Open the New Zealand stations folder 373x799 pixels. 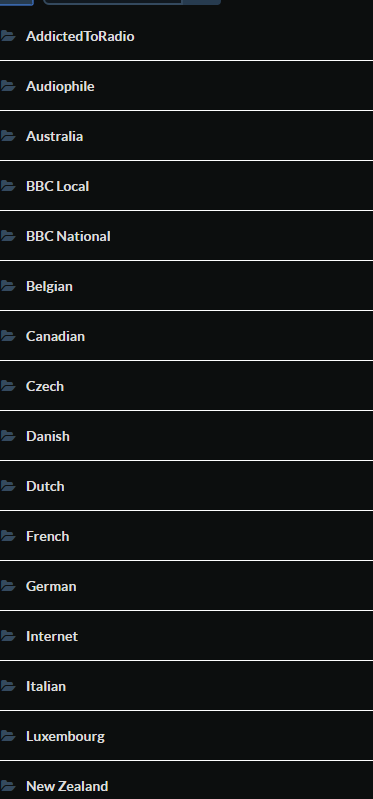(186, 783)
